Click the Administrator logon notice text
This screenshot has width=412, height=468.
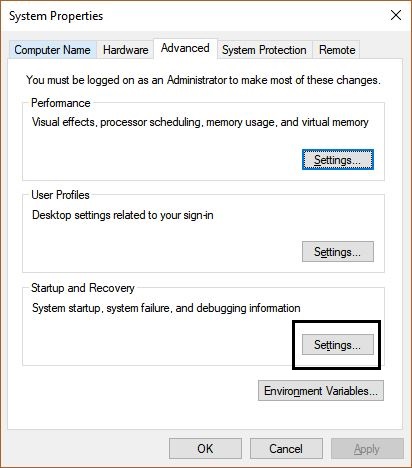point(203,80)
